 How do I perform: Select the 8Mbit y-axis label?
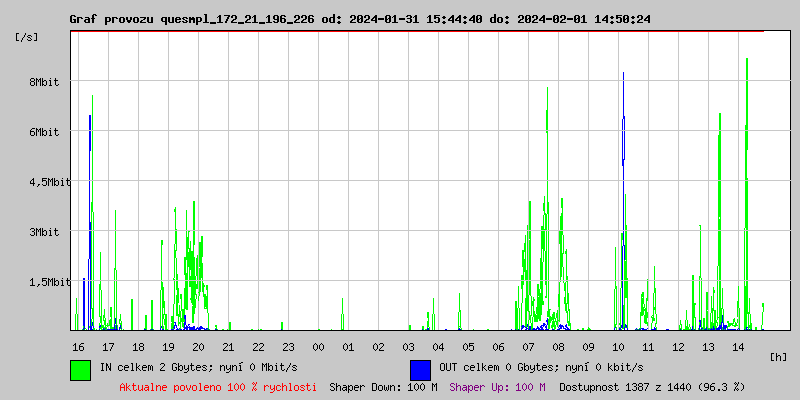click(43, 82)
